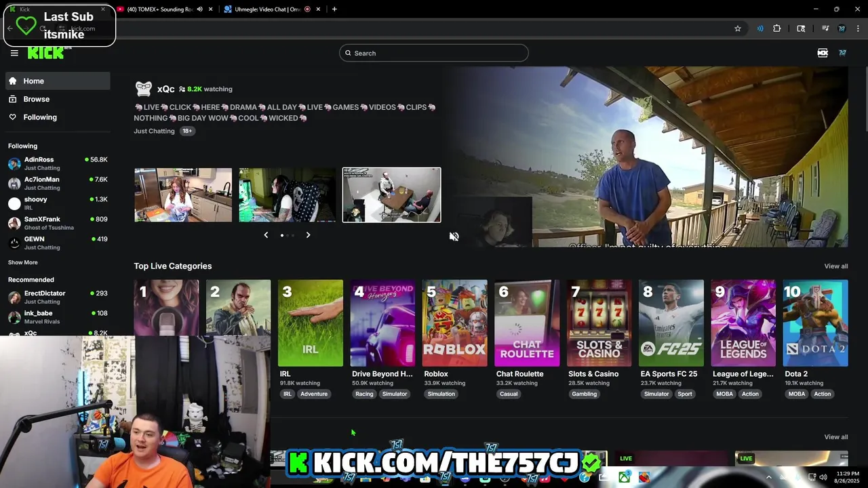Open the IRL category card
Viewport: 868px width, 488px height.
click(x=311, y=323)
